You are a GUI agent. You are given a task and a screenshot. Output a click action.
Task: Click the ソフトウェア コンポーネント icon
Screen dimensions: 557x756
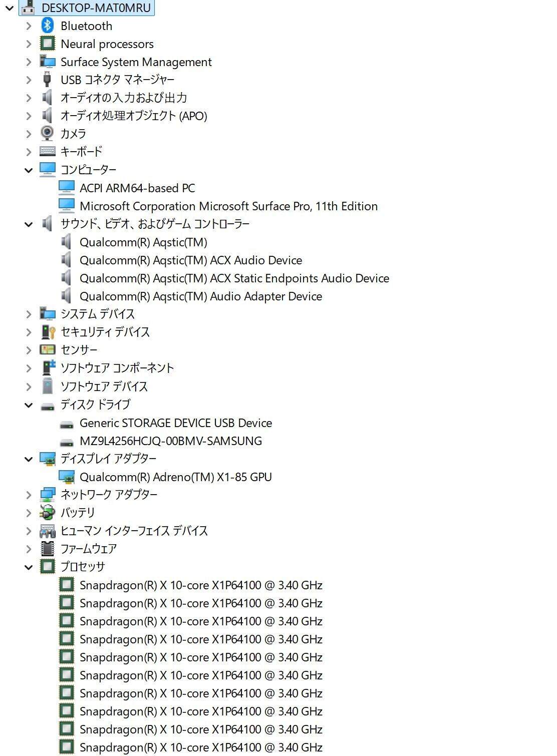coord(48,367)
